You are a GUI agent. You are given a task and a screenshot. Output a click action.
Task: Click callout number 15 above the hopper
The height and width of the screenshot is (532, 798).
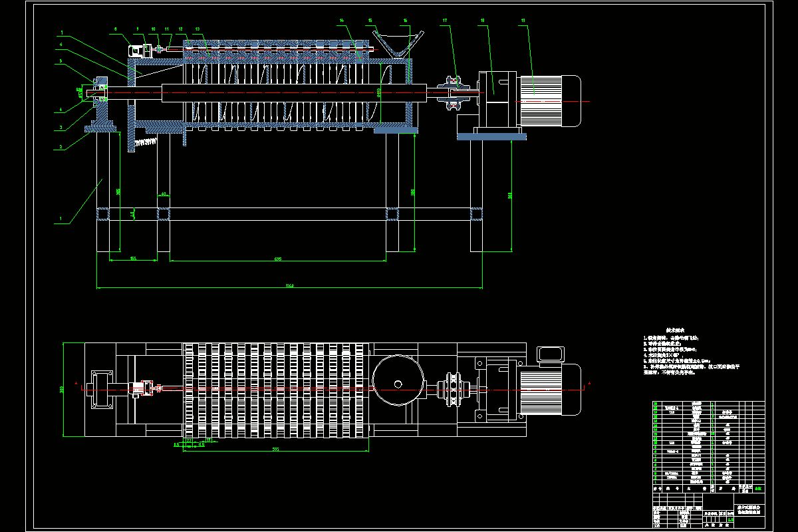coord(370,21)
